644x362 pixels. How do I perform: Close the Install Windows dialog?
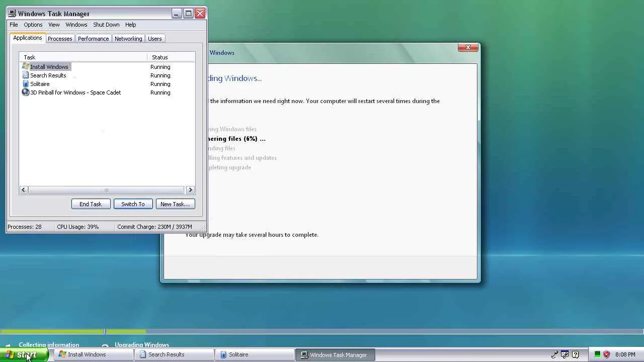tap(468, 47)
